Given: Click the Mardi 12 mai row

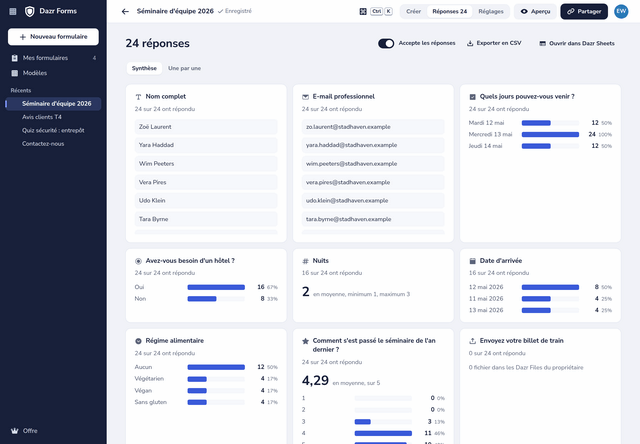Looking at the screenshot, I should tap(540, 123).
